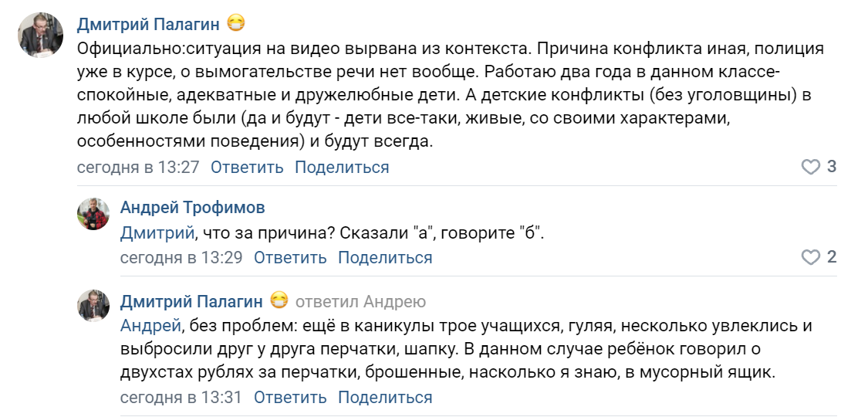Open timestamp 'сегодня в 13:27' permalink
Image resolution: width=868 pixels, height=417 pixels.
pos(138,168)
